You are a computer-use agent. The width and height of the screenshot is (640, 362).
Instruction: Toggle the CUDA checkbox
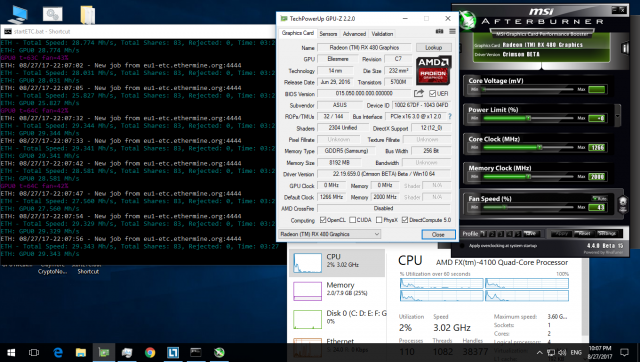[352, 220]
